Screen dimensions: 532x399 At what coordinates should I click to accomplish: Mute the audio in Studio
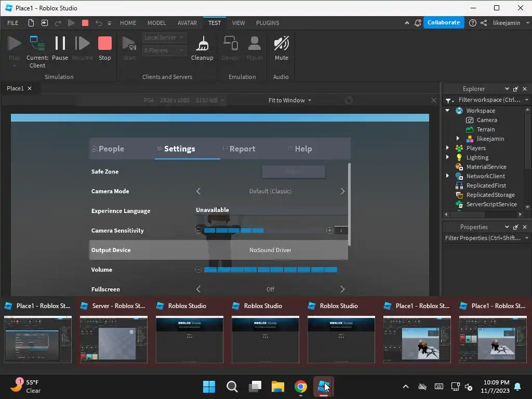pos(281,48)
